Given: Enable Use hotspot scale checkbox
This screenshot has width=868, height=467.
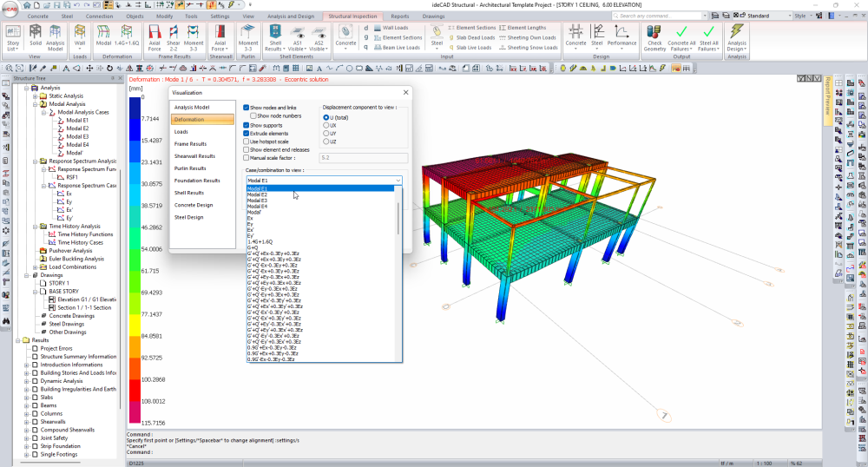Looking at the screenshot, I should pos(247,141).
